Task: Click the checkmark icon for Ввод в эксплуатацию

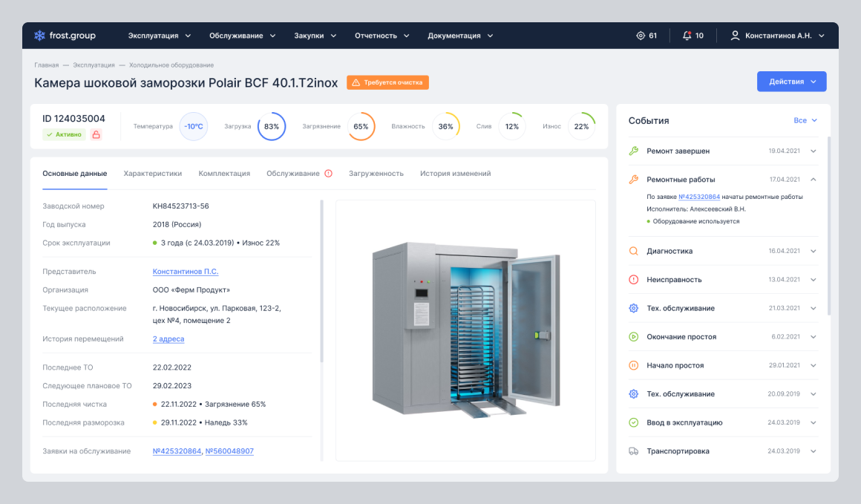Action: (634, 422)
